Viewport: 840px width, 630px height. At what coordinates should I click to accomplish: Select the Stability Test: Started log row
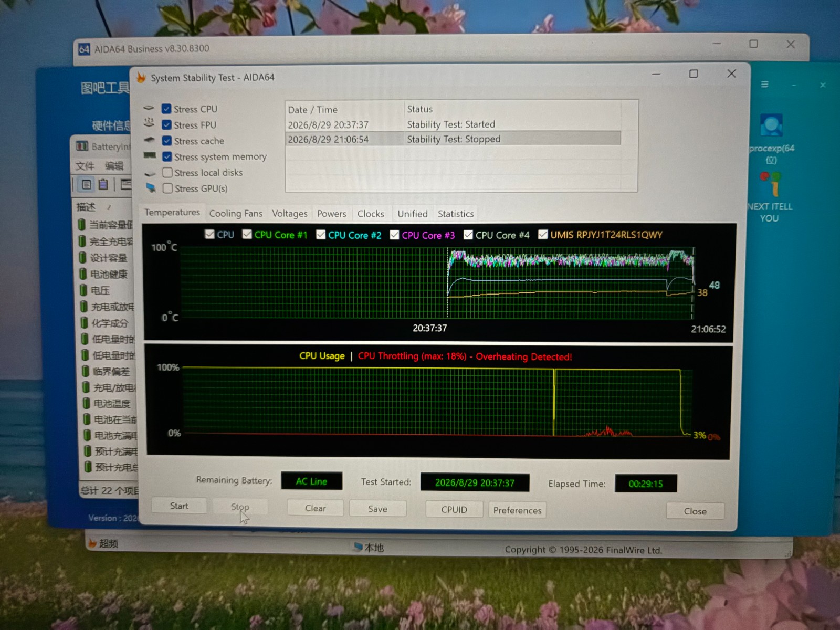453,124
